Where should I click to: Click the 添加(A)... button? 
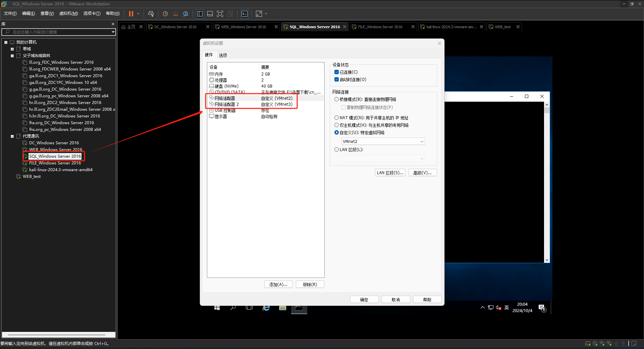click(278, 285)
